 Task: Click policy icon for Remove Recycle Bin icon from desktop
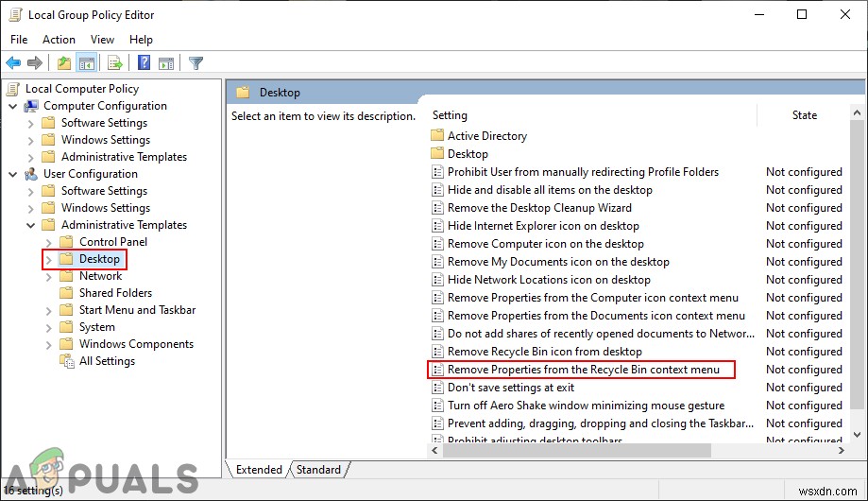pyautogui.click(x=437, y=352)
